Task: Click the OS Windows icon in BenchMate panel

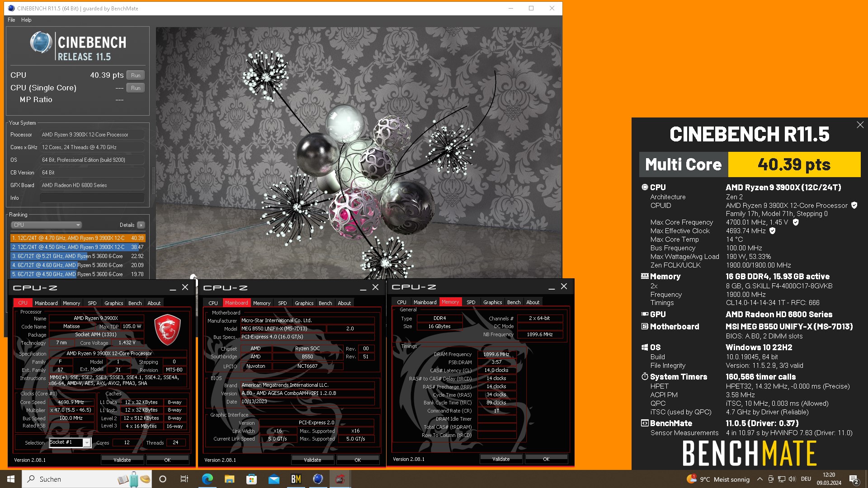Action: point(645,347)
